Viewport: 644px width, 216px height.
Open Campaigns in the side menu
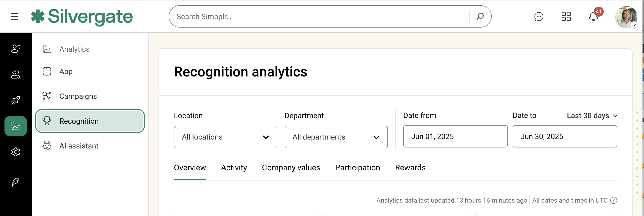point(78,96)
